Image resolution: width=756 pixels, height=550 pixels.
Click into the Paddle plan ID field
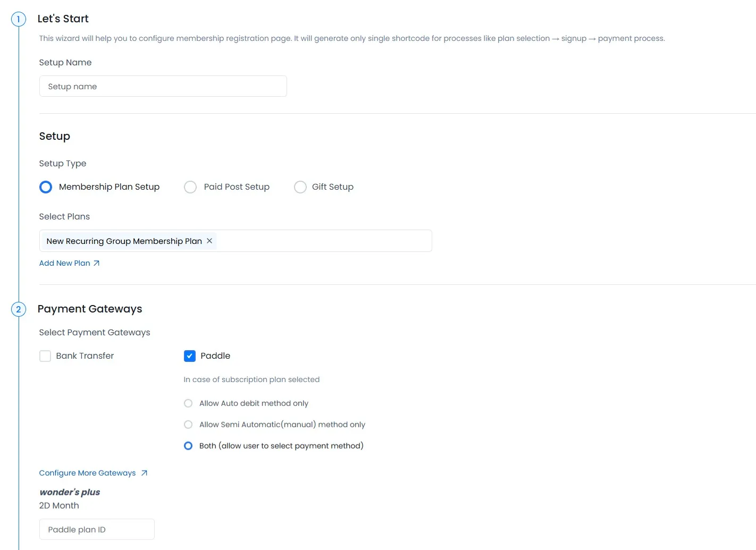click(97, 529)
